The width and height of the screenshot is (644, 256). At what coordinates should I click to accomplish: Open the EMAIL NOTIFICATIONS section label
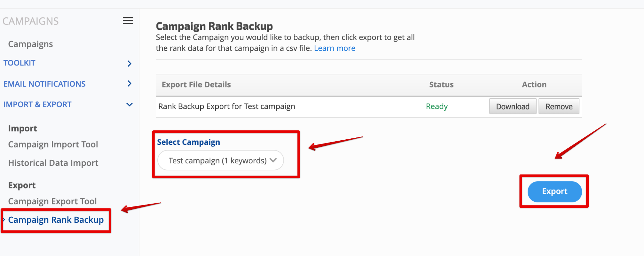[44, 84]
